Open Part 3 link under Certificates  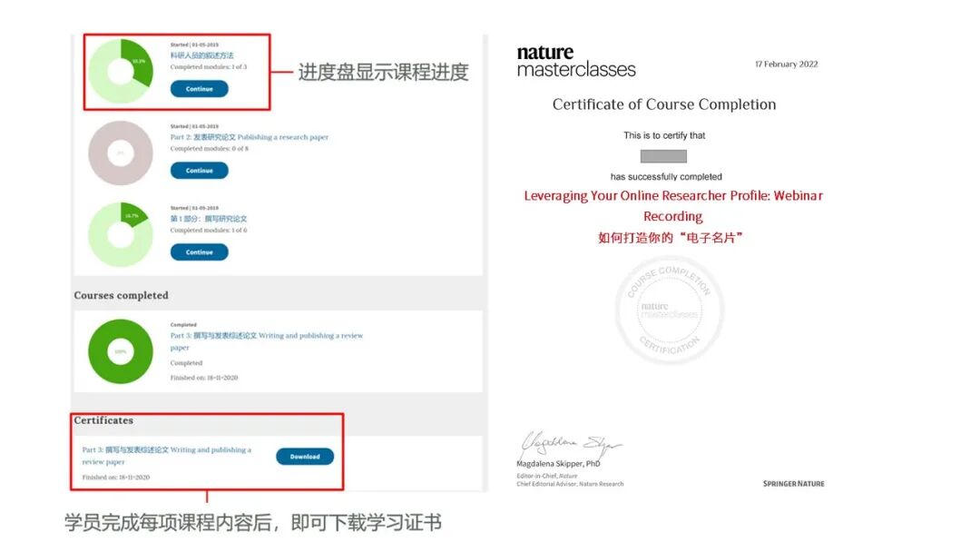point(167,456)
